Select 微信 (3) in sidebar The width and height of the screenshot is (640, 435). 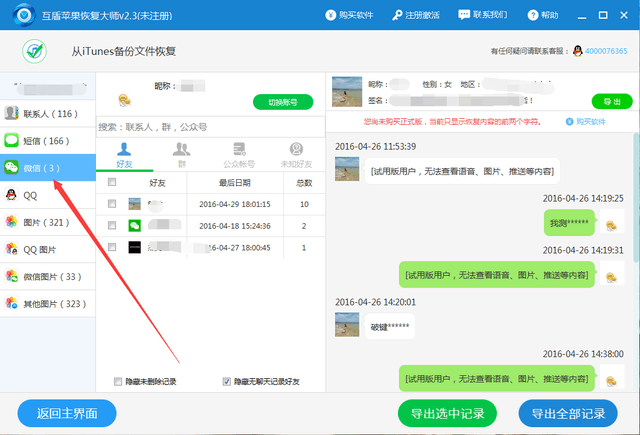click(x=48, y=168)
